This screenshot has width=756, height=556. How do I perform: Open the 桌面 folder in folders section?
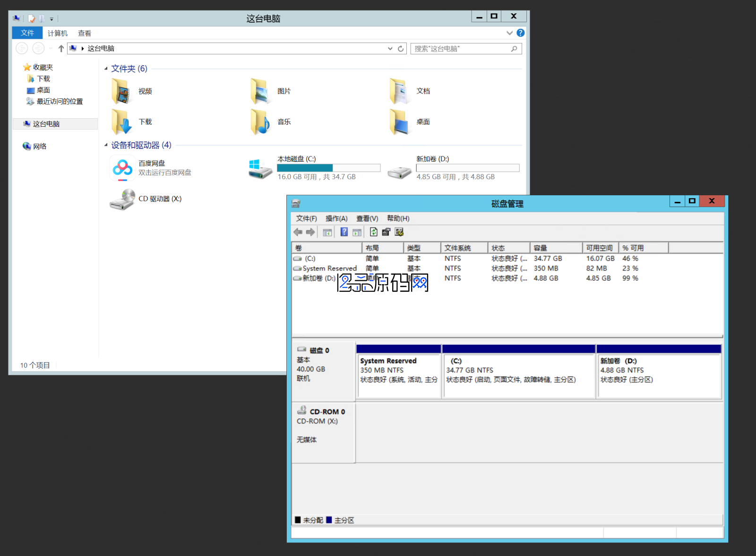tap(399, 122)
